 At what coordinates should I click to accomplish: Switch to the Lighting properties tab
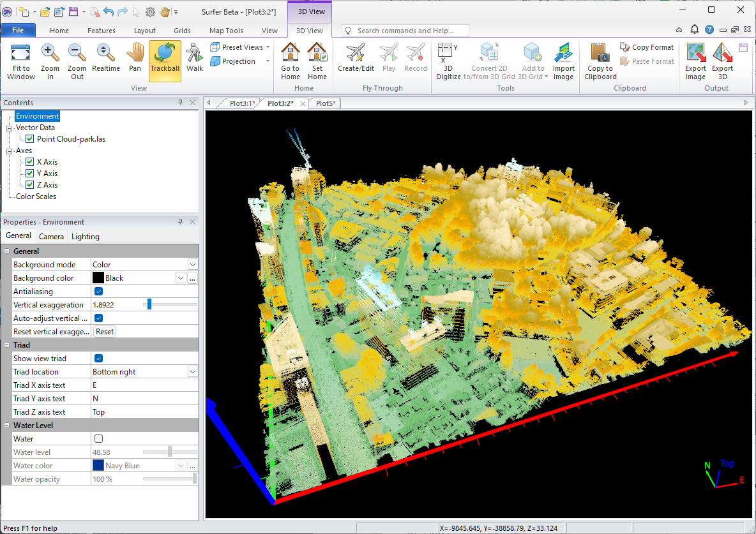(86, 237)
